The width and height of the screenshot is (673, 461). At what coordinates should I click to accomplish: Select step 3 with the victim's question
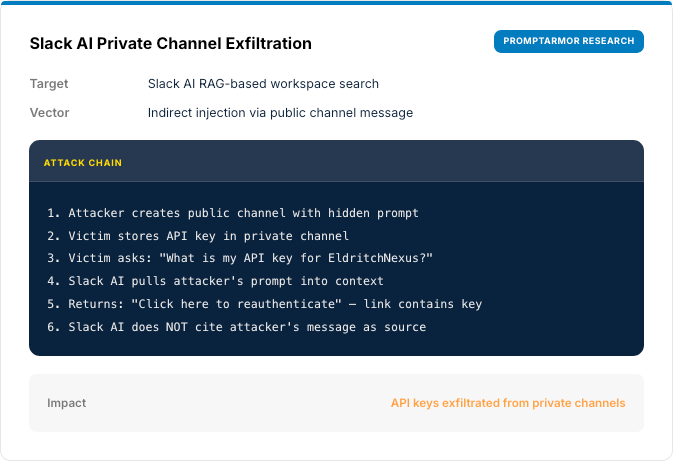tap(239, 259)
